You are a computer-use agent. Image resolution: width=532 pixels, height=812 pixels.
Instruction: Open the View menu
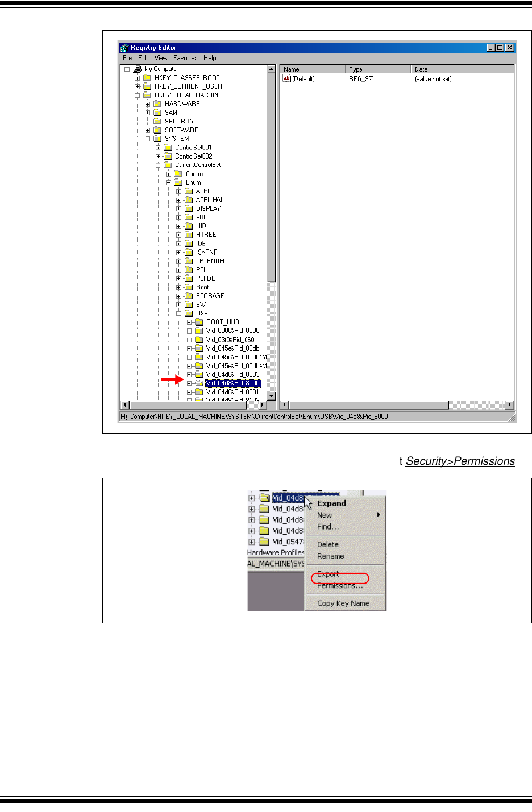161,58
